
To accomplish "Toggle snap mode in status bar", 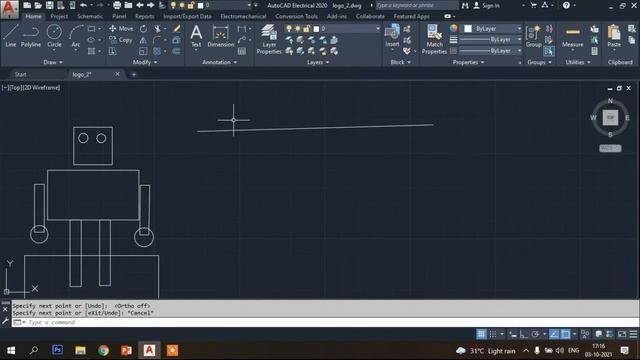I will pyautogui.click(x=493, y=334).
